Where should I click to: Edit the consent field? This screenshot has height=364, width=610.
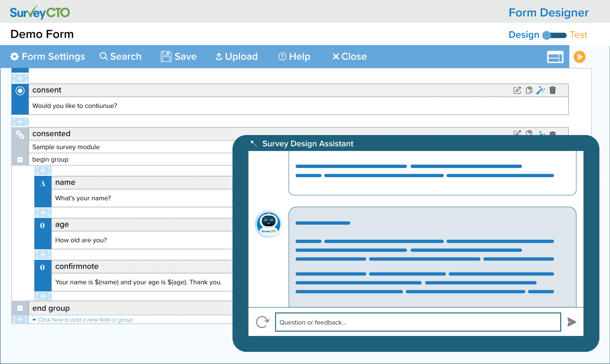(517, 90)
